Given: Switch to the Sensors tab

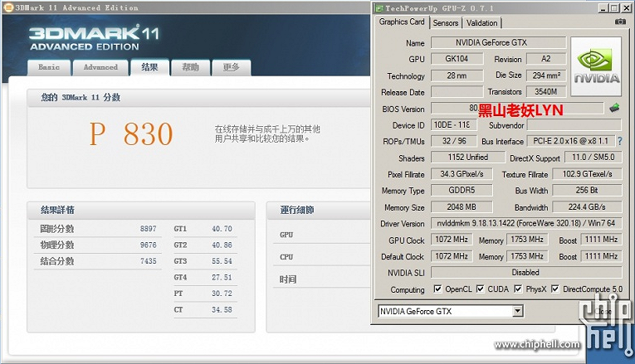Looking at the screenshot, I should [x=446, y=23].
